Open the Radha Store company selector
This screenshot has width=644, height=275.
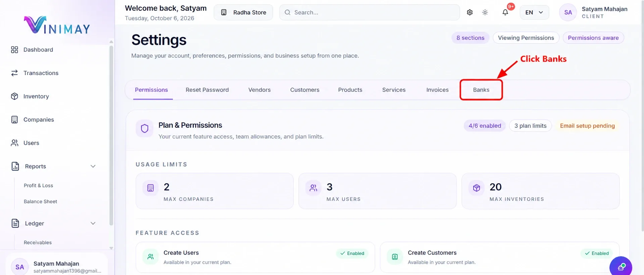(x=243, y=12)
